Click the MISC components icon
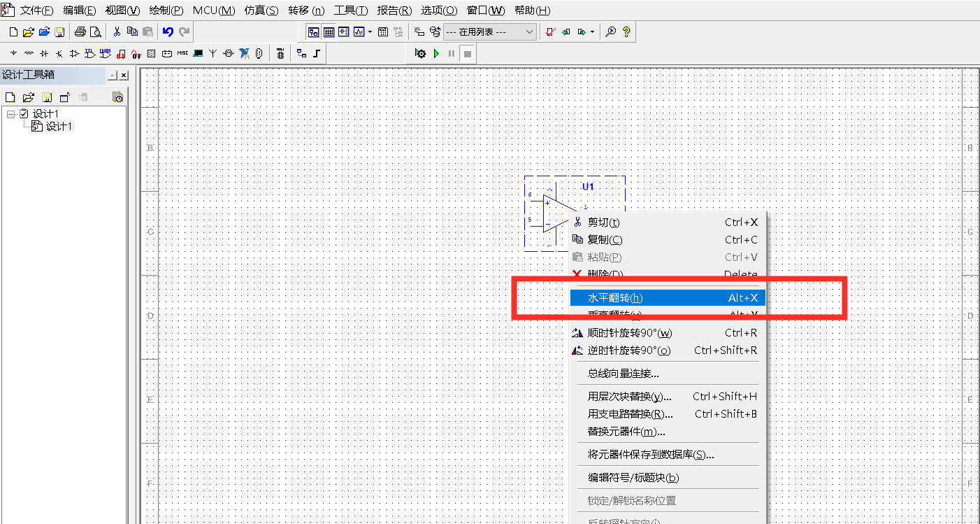Screen dimensions: 980x524 coord(182,52)
